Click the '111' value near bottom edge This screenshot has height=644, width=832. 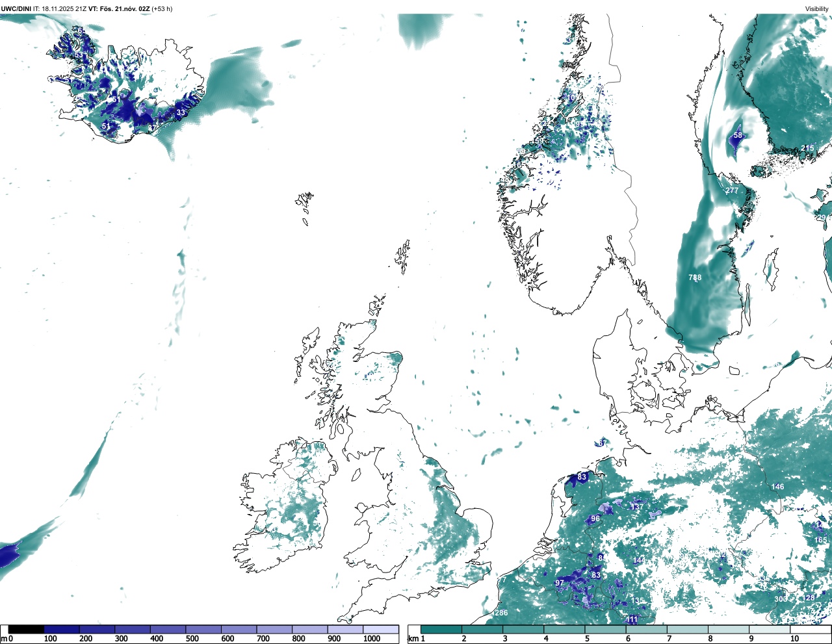tap(632, 620)
